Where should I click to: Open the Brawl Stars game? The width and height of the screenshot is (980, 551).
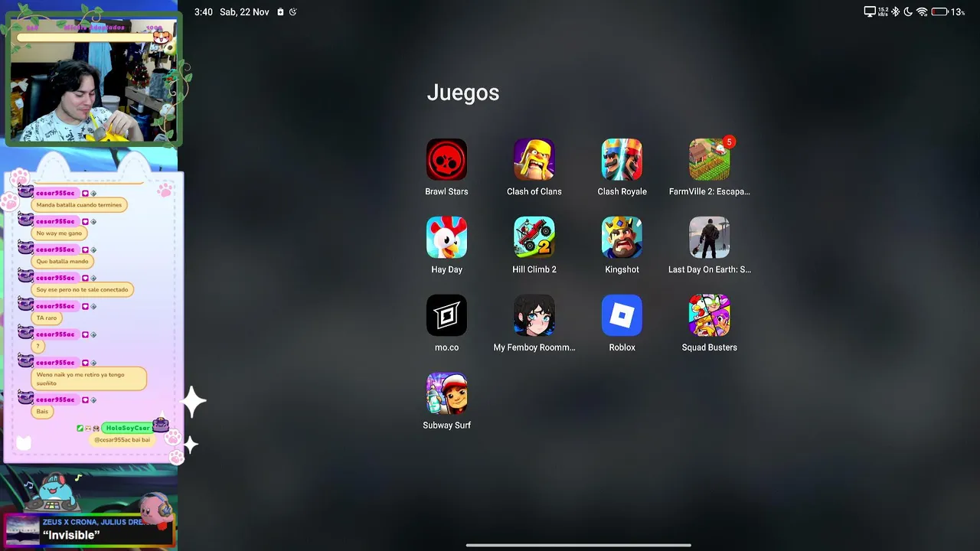coord(446,159)
